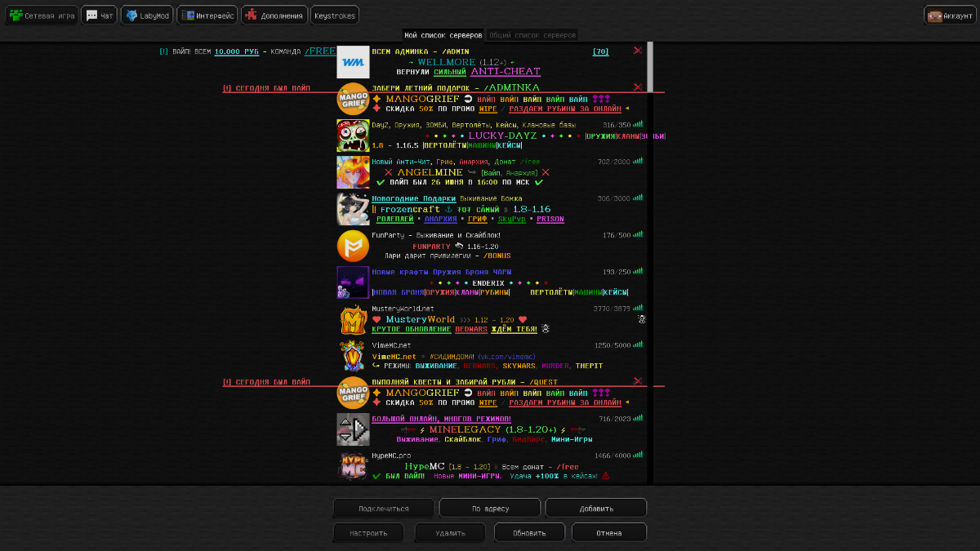Viewport: 980px width, 551px height.
Task: Click the MineLegacy server icon
Action: tap(353, 429)
